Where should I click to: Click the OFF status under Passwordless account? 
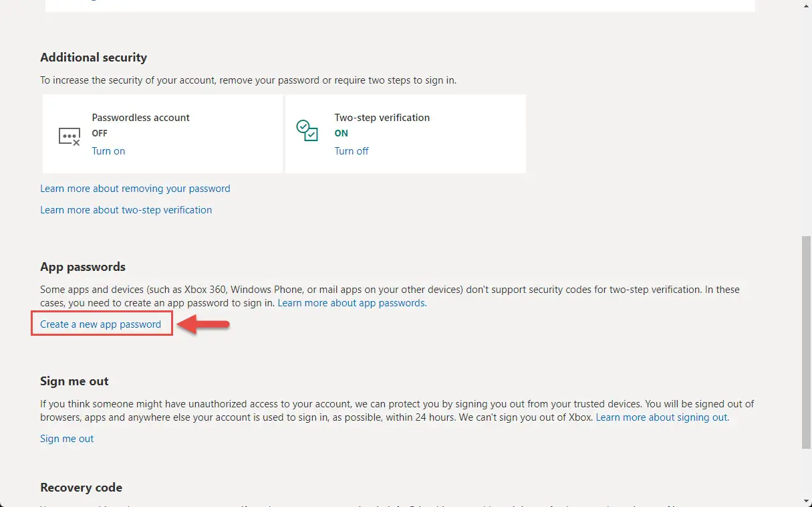click(100, 133)
